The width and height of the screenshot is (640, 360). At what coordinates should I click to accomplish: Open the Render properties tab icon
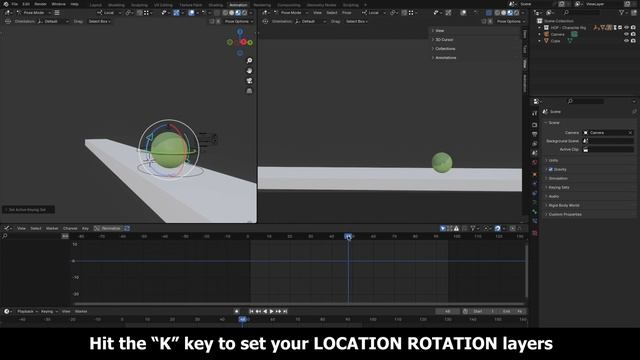[535, 125]
